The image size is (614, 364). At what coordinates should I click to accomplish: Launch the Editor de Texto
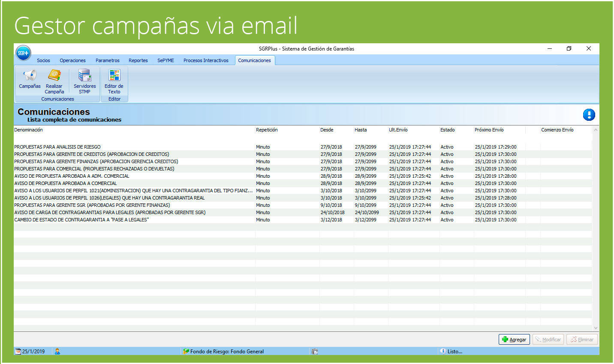pos(114,81)
